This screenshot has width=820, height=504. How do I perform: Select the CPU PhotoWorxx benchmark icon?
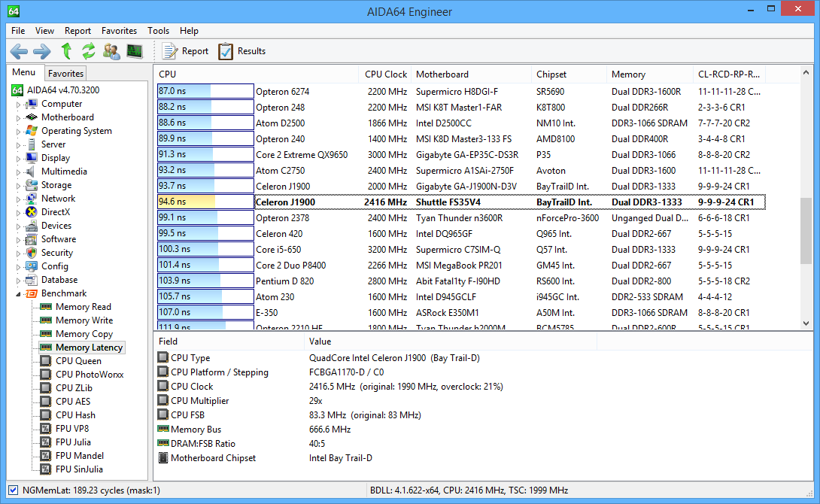(x=46, y=375)
